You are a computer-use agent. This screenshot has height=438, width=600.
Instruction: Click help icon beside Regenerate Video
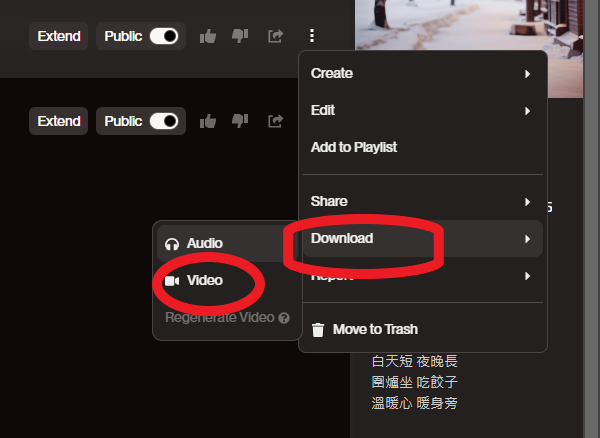(284, 318)
